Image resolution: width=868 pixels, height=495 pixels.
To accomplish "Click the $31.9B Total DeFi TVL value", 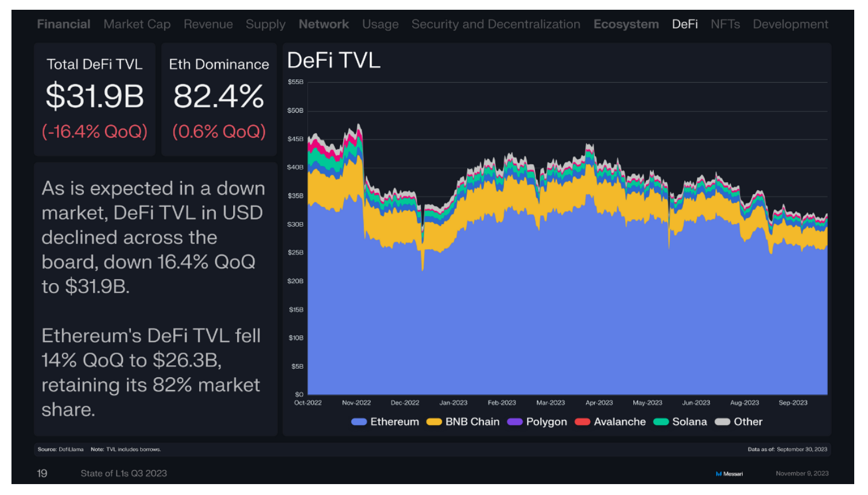I will click(95, 96).
